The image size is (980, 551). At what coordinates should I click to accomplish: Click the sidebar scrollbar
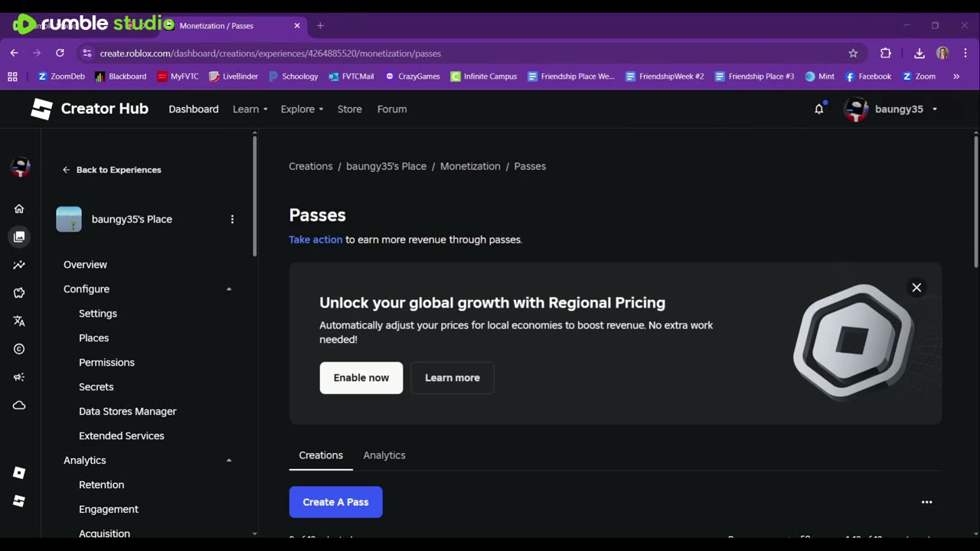coord(254,195)
